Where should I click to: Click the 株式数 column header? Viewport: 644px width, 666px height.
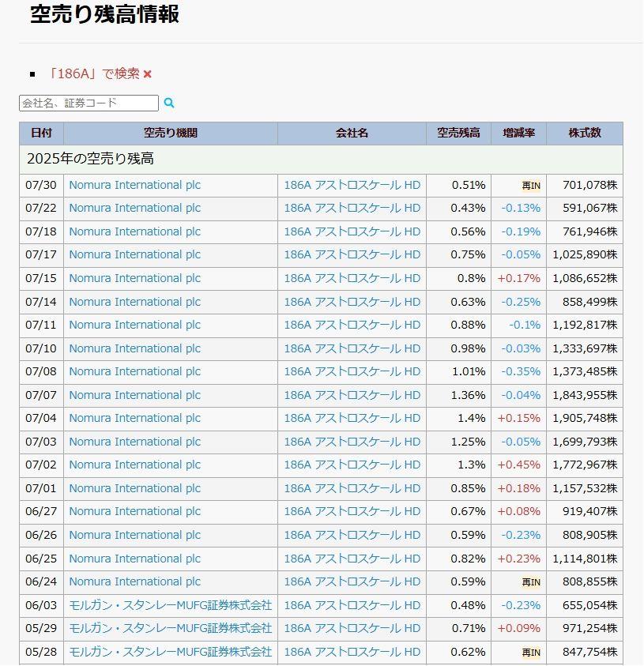[585, 133]
